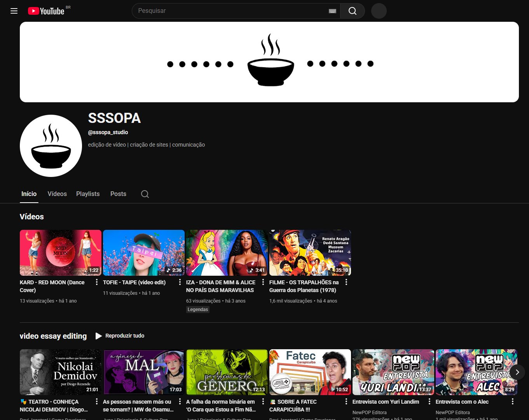Click the YouTube logo home link
Viewport: 529px width, 420px height.
46,11
